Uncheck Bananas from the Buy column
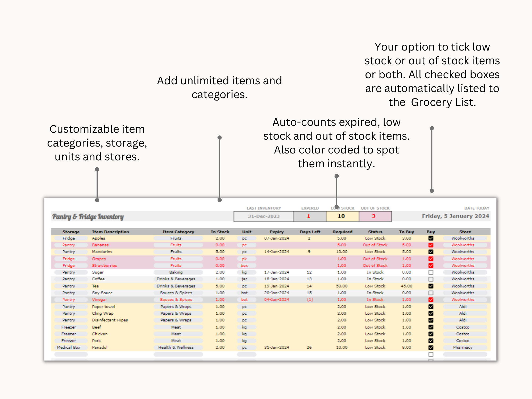 431,245
